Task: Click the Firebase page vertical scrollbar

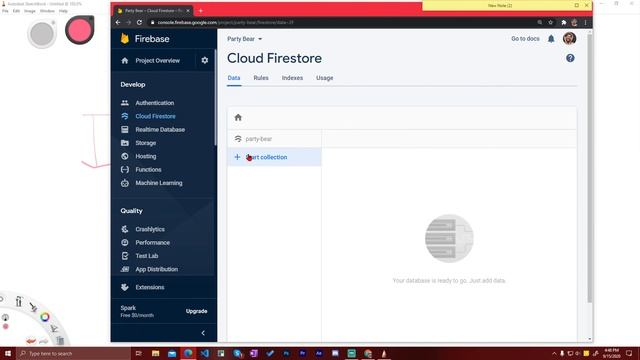Action: [589, 168]
